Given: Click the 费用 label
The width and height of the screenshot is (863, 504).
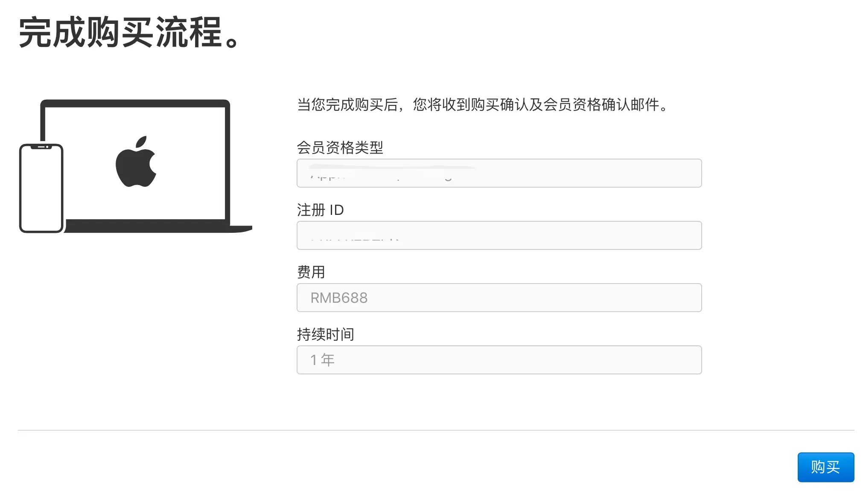Looking at the screenshot, I should pyautogui.click(x=311, y=272).
